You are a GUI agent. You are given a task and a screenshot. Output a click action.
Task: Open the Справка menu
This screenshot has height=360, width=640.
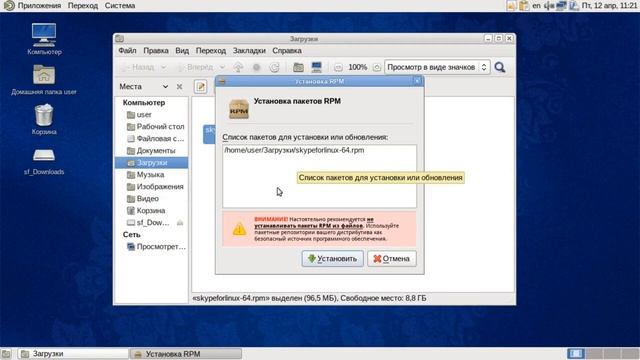click(x=287, y=51)
